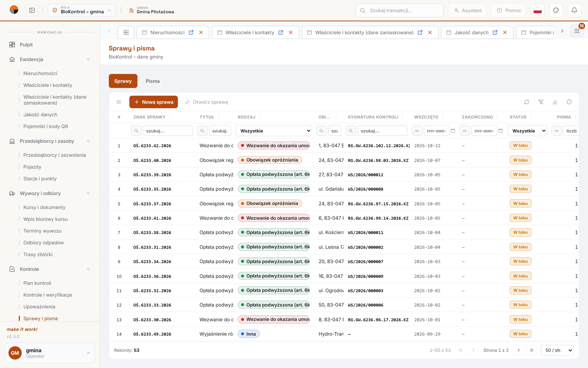Image resolution: width=588 pixels, height=368 pixels.
Task: Collapse Wywozy i odbiory group
Action: coord(50,194)
